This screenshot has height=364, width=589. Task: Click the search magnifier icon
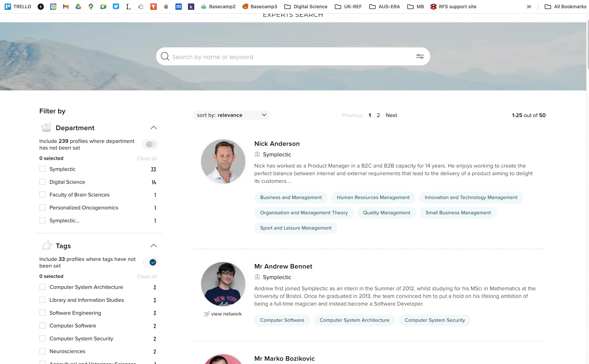pyautogui.click(x=165, y=56)
